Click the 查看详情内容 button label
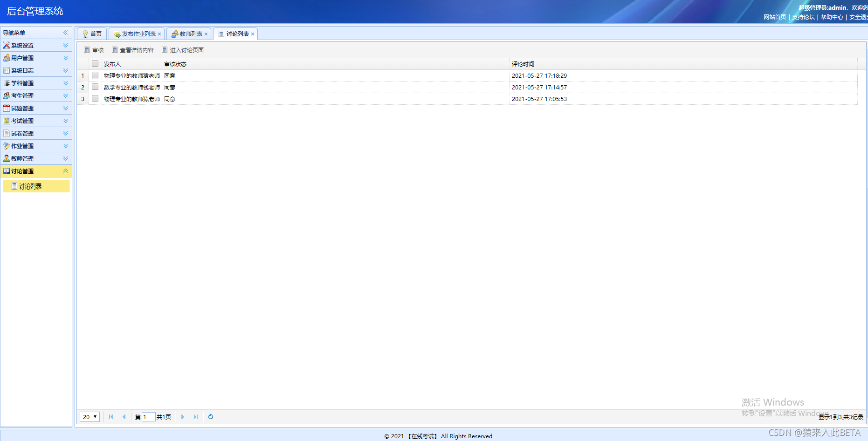Viewport: 868px width, 441px height. click(137, 50)
